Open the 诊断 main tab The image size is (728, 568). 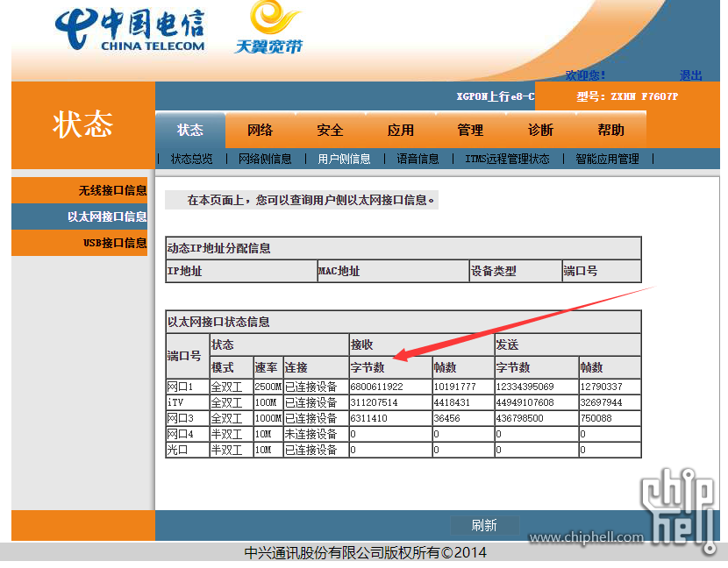coord(540,130)
